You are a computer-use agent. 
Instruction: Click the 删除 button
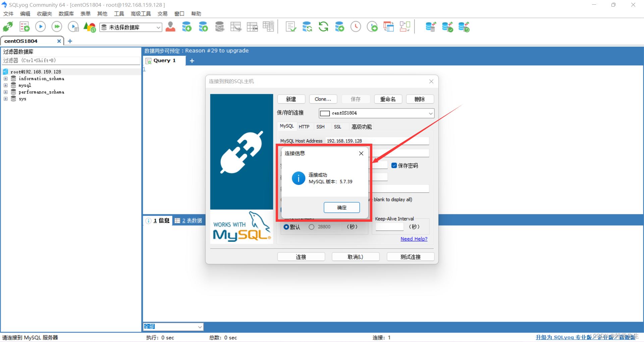tap(420, 99)
